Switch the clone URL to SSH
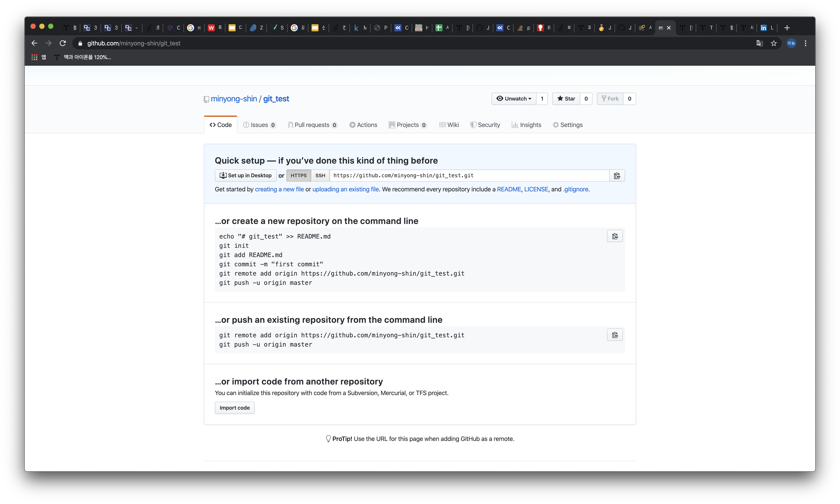The width and height of the screenshot is (840, 504). point(320,175)
